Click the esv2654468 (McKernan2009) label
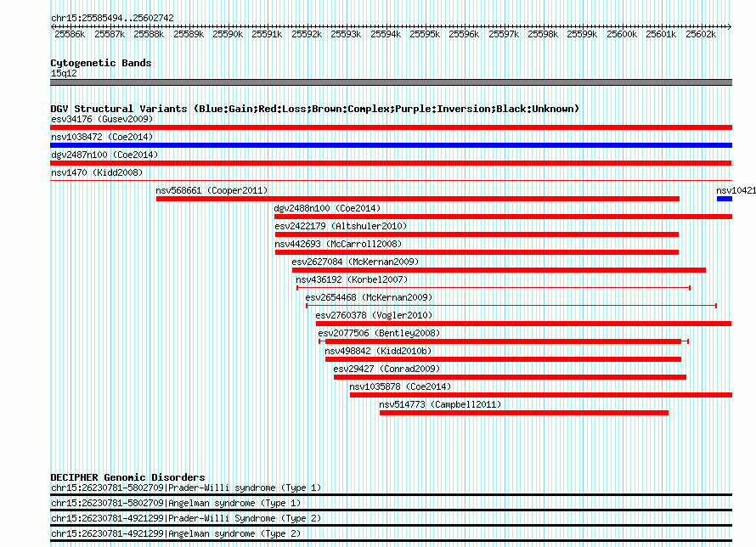Viewport: 756px width, 547px height. tap(369, 297)
